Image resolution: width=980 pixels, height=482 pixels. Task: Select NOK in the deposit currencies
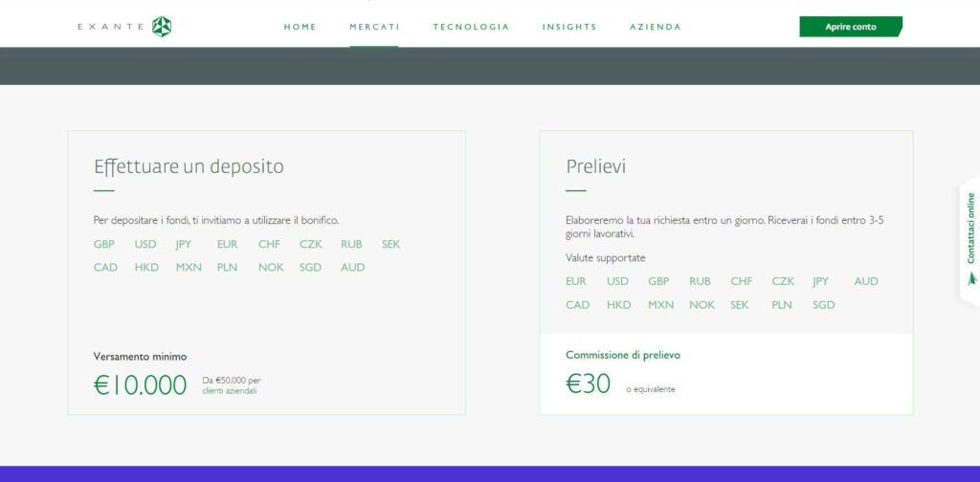tap(271, 267)
